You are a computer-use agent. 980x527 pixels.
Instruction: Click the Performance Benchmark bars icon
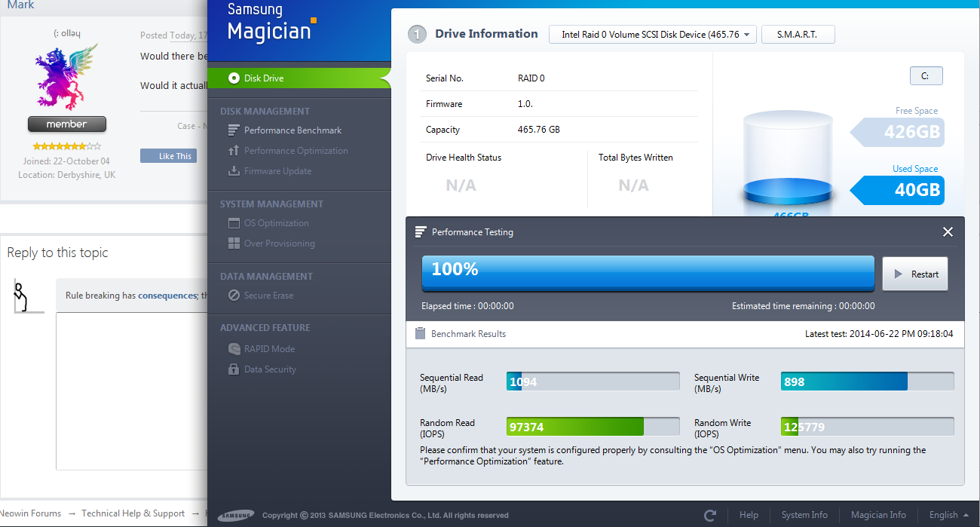pyautogui.click(x=233, y=130)
